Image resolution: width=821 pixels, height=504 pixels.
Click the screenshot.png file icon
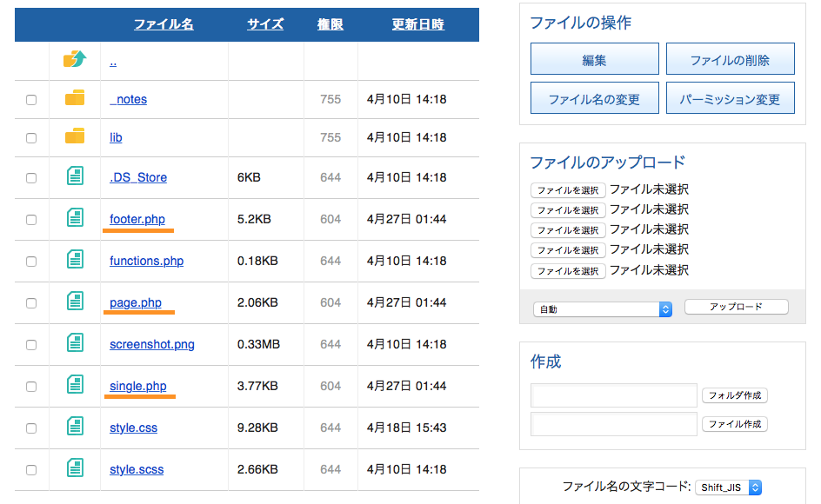coord(75,342)
